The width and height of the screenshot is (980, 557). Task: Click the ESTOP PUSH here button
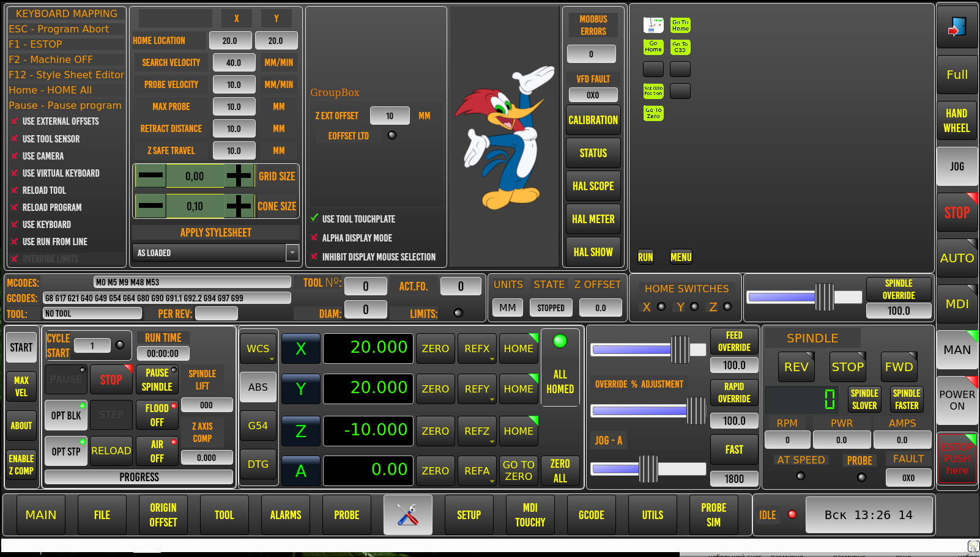coord(957,459)
